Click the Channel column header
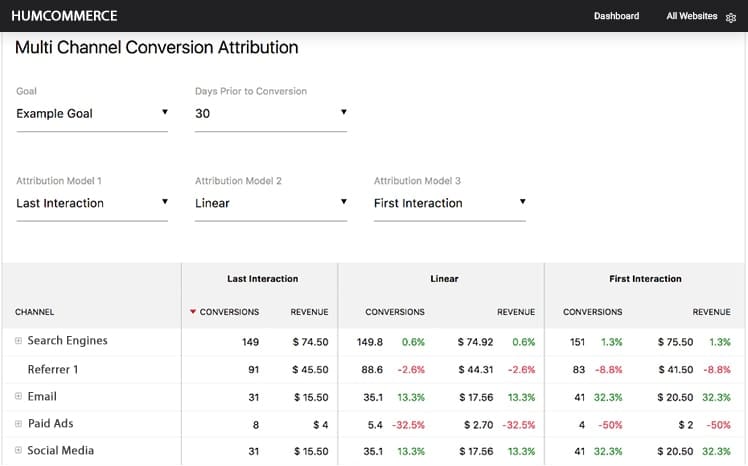Screen dimensions: 748x466 click(35, 312)
